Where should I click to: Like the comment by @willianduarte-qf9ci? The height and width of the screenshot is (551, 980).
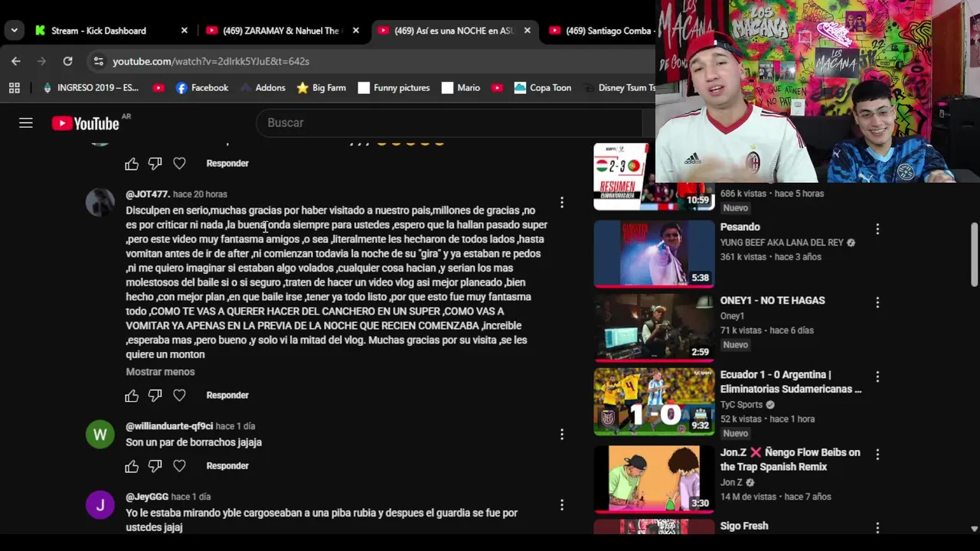pos(132,466)
